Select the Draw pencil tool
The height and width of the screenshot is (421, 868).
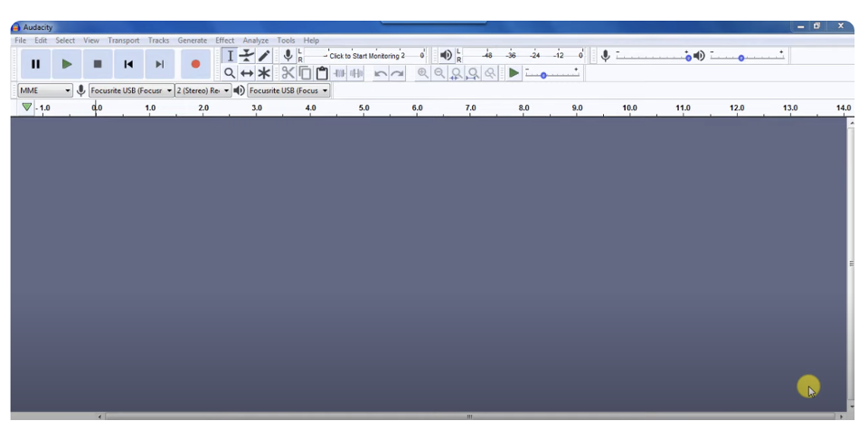coord(264,56)
